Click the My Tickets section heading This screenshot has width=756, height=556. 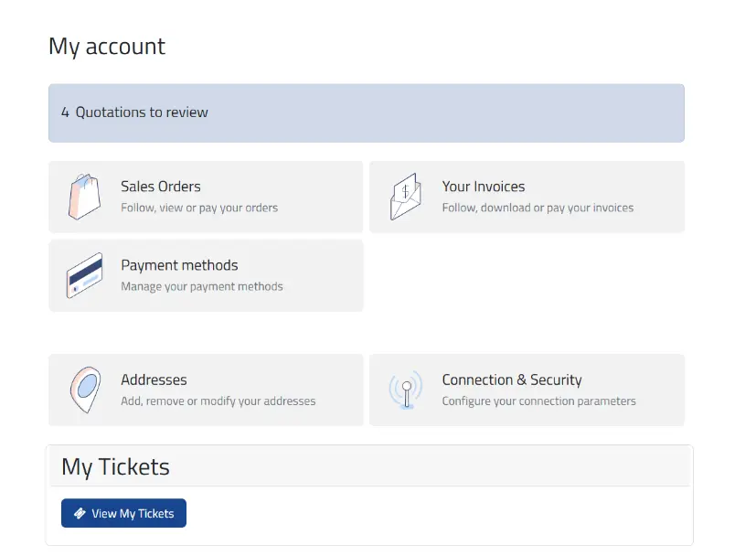coord(115,466)
